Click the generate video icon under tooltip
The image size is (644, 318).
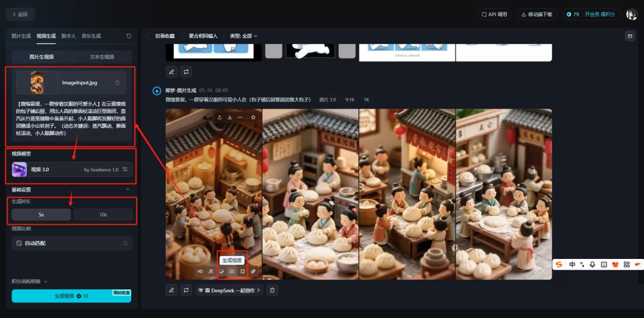(x=232, y=271)
